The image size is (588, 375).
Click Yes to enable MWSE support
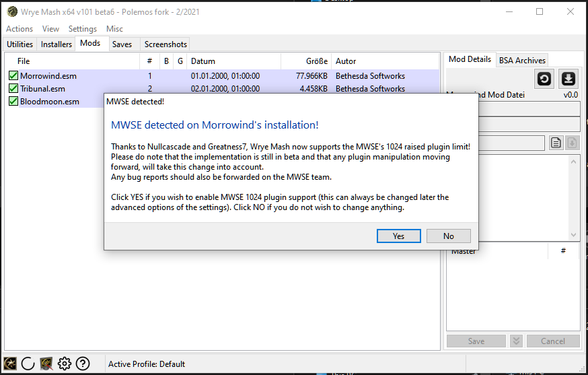pyautogui.click(x=398, y=236)
